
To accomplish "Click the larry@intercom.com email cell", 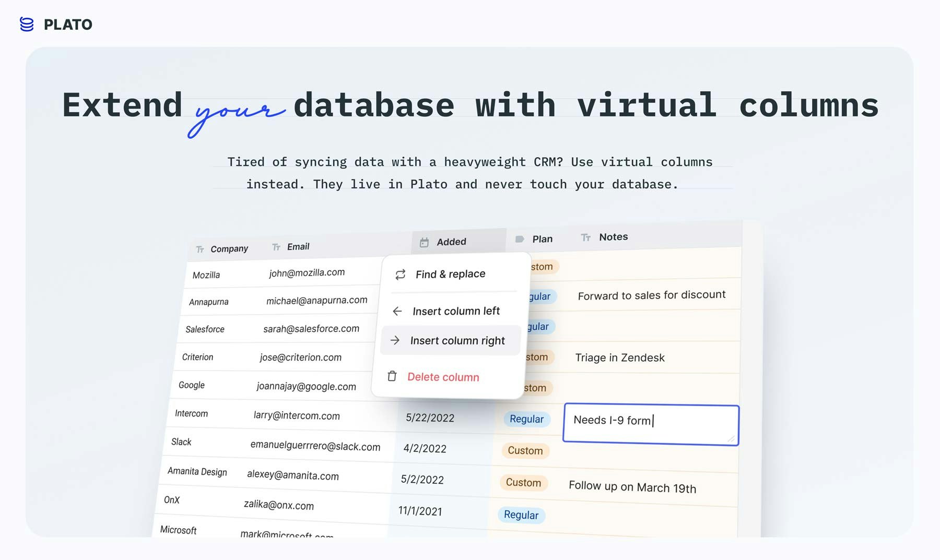I will coord(297,415).
